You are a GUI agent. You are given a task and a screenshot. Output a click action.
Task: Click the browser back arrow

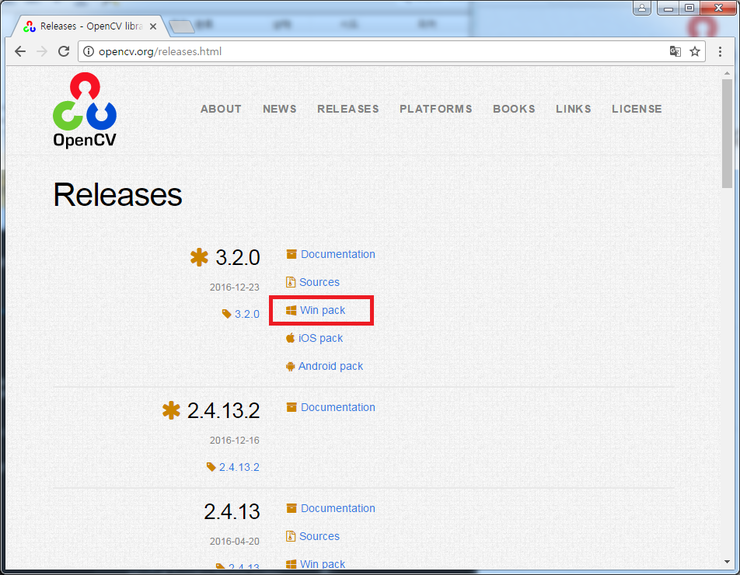click(20, 51)
